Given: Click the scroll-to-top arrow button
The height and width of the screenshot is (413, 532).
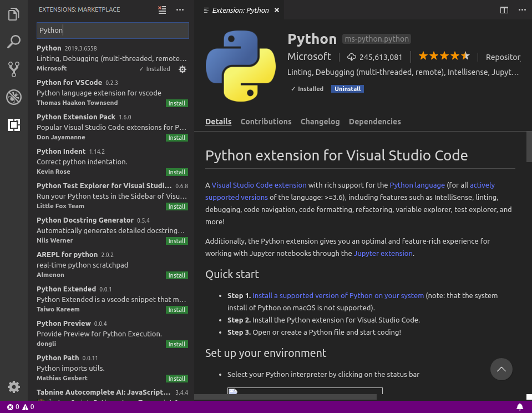Looking at the screenshot, I should [x=501, y=369].
